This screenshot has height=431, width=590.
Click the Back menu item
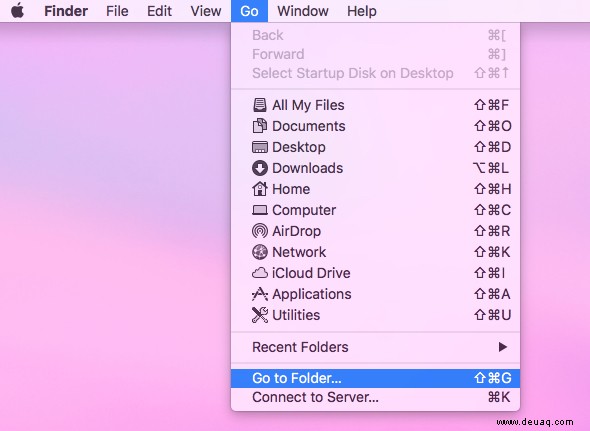(376, 35)
